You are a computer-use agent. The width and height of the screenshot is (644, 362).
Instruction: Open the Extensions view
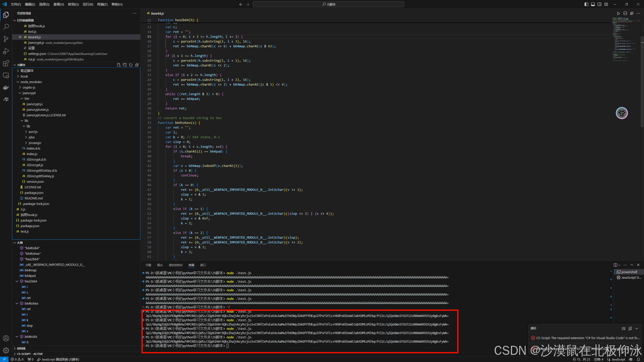[6, 64]
